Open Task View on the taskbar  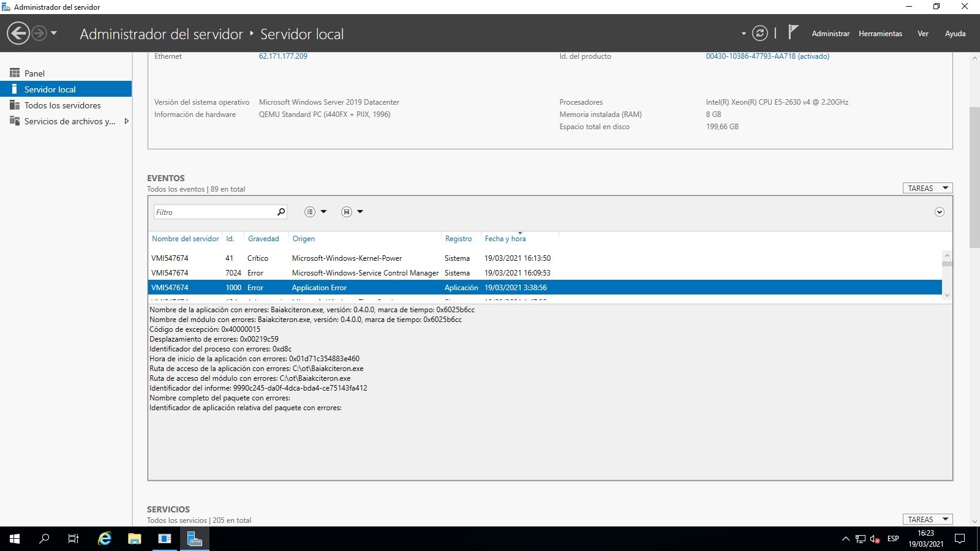[x=73, y=539]
